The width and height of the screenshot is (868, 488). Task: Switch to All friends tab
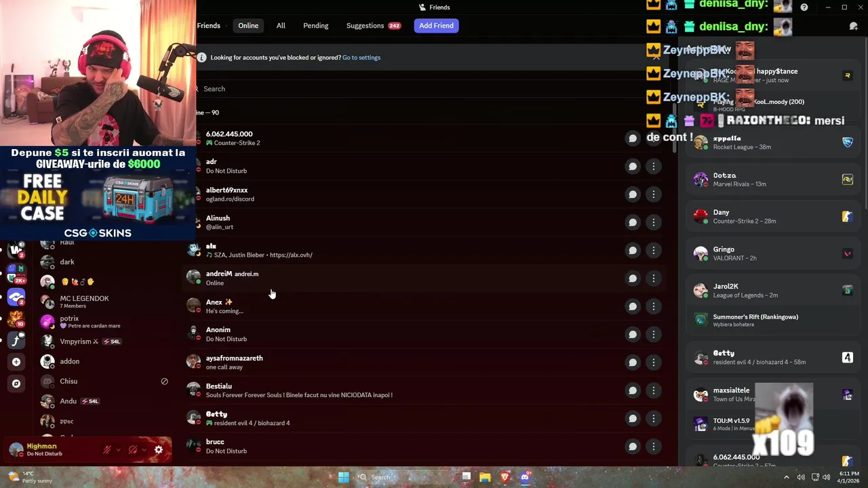pyautogui.click(x=281, y=26)
